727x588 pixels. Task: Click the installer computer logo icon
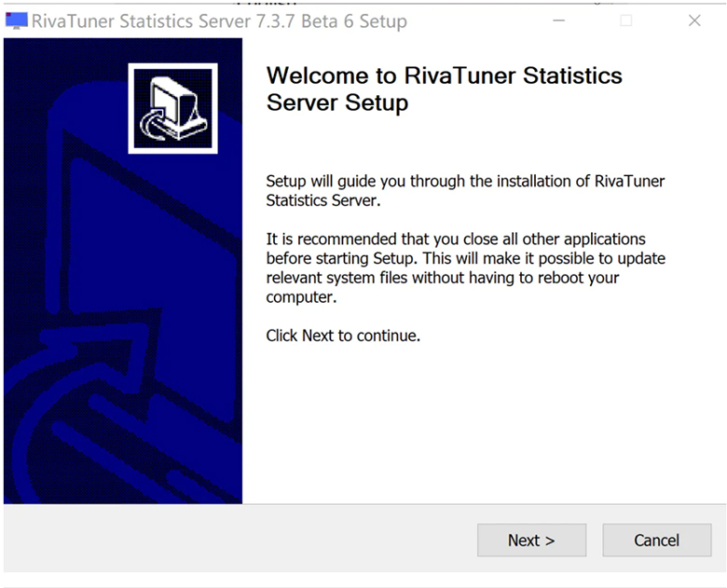(172, 108)
